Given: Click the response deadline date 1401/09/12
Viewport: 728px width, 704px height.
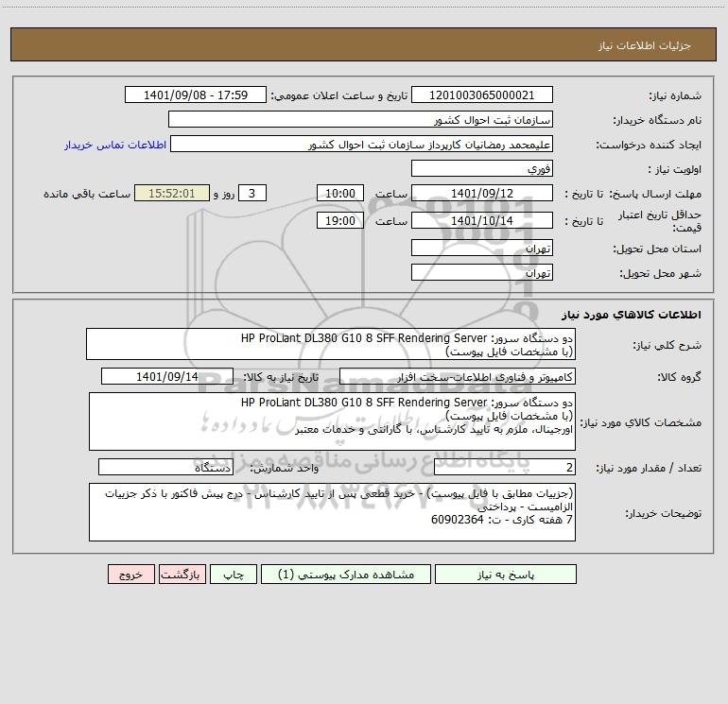Looking at the screenshot, I should [x=482, y=193].
